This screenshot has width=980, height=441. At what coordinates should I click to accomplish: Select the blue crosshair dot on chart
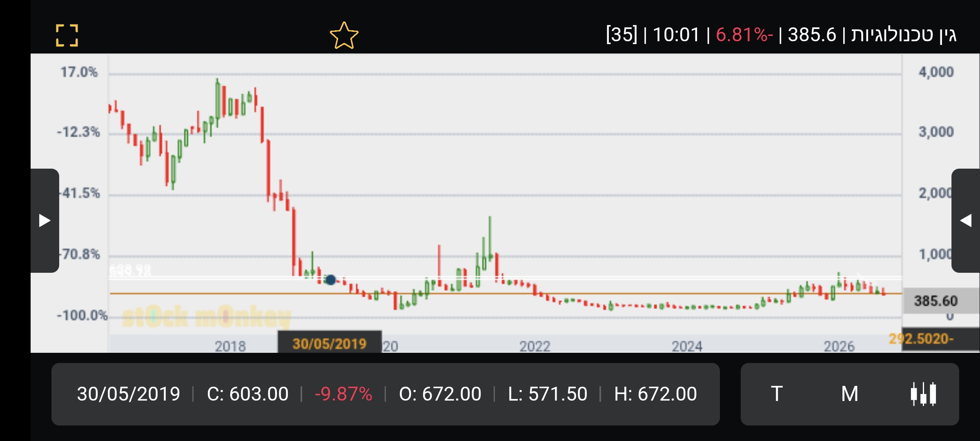tap(330, 280)
